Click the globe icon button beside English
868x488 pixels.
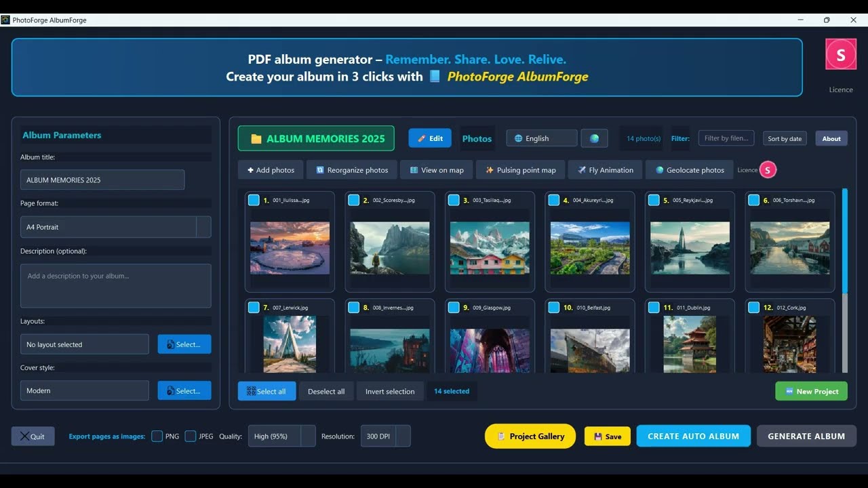click(594, 138)
